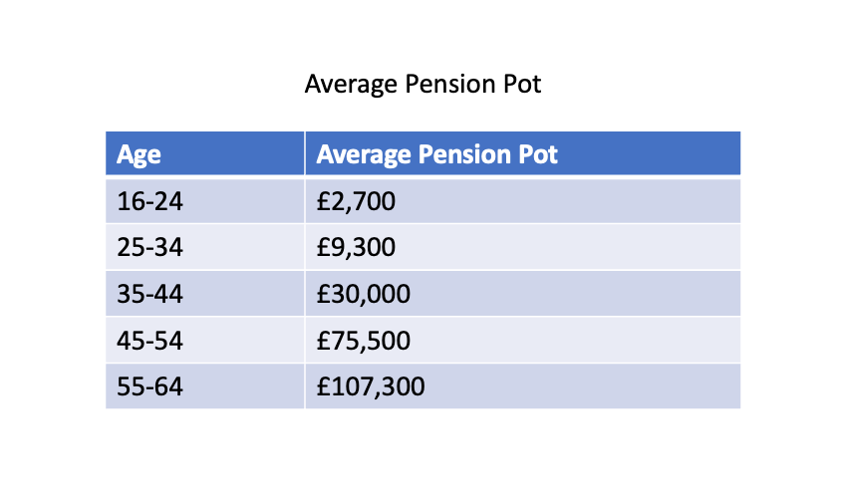This screenshot has height=504, width=842.
Task: Click the empty area right of £2,700
Action: pos(568,201)
